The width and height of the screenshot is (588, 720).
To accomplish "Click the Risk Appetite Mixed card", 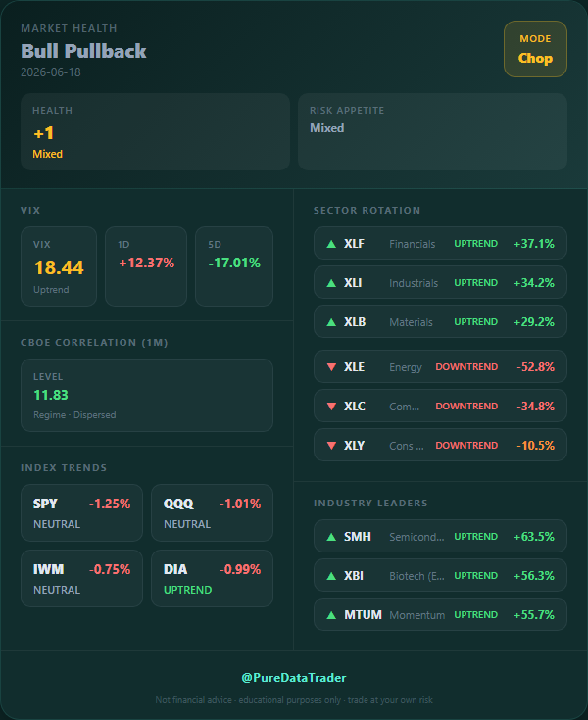I will pos(433,132).
